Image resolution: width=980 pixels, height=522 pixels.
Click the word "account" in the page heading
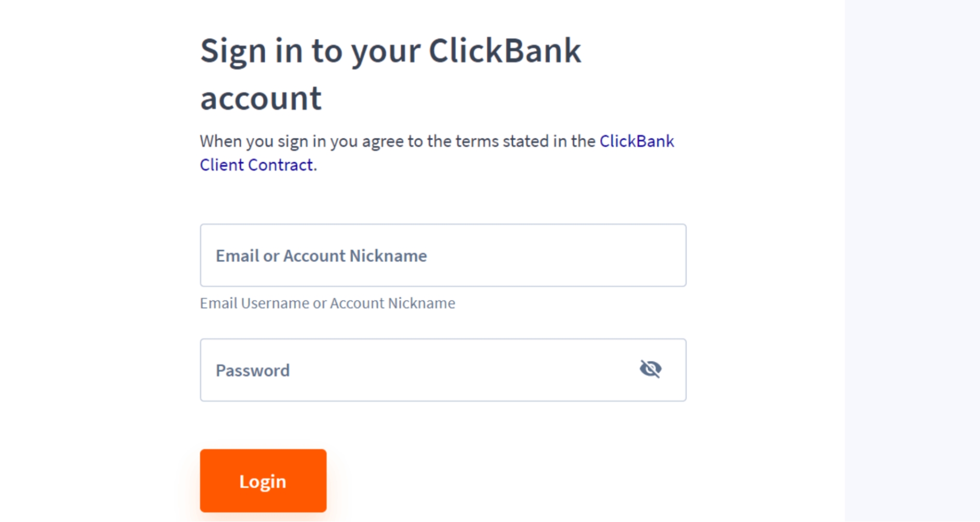(x=261, y=98)
